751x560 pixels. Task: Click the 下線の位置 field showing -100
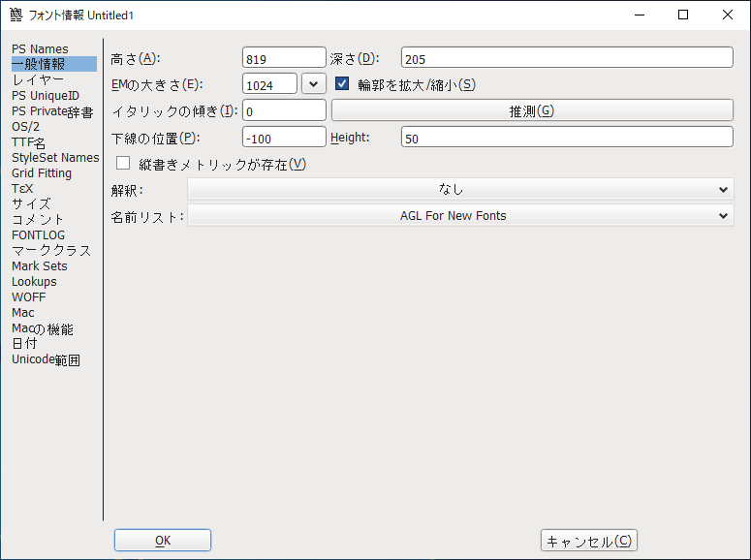284,137
